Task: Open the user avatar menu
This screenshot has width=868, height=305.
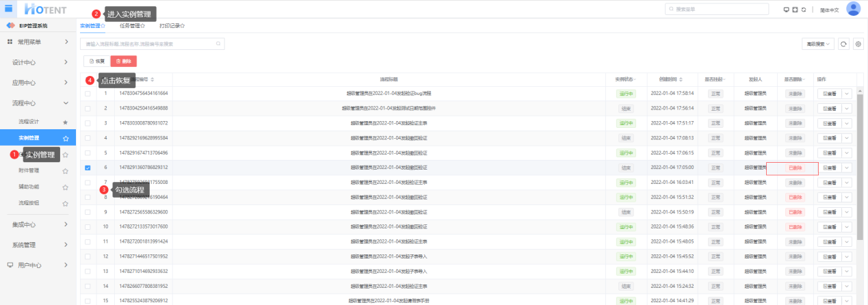Action: pyautogui.click(x=853, y=9)
